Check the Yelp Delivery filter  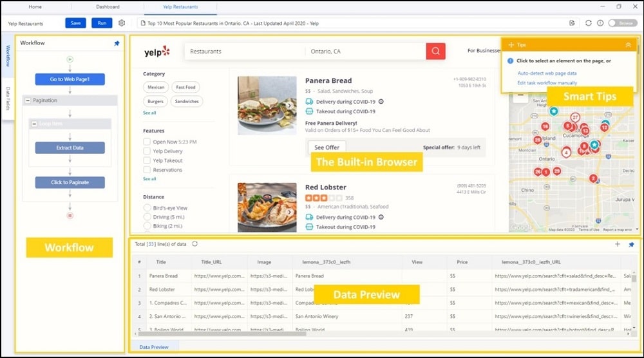(147, 151)
